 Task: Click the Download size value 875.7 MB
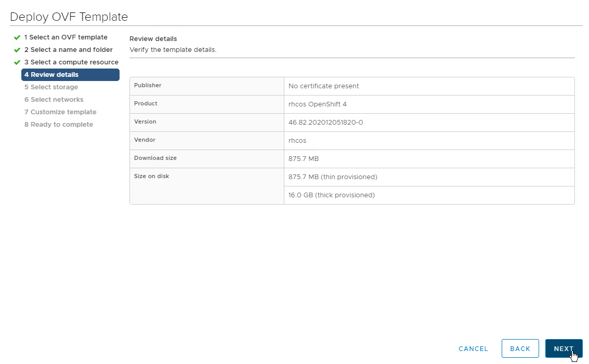pos(304,159)
